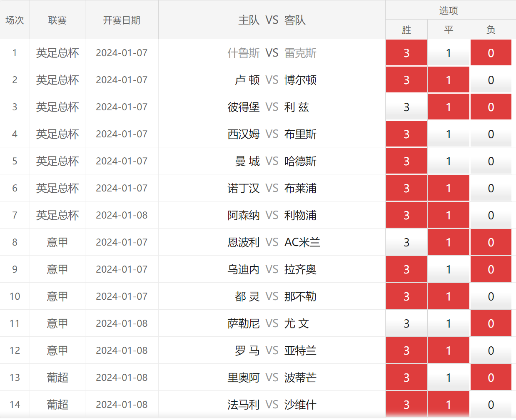Click the 负 column header

click(x=491, y=30)
